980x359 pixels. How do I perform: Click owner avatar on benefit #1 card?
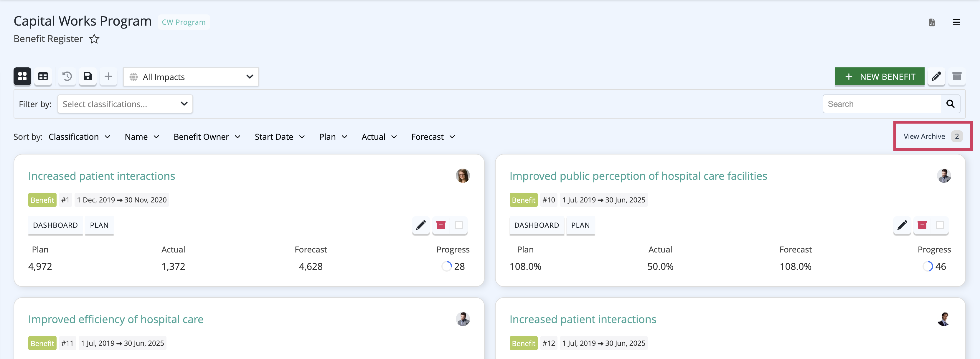463,176
